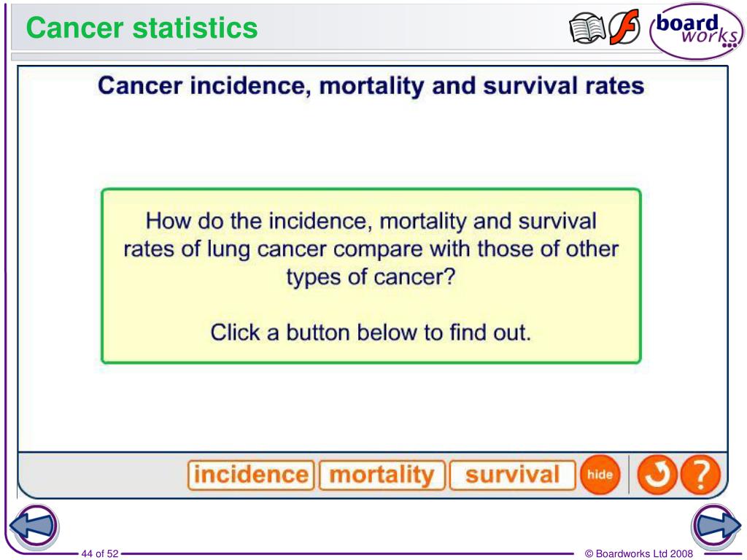Open the teacher's notes book icon
This screenshot has width=747, height=560.
coord(587,28)
